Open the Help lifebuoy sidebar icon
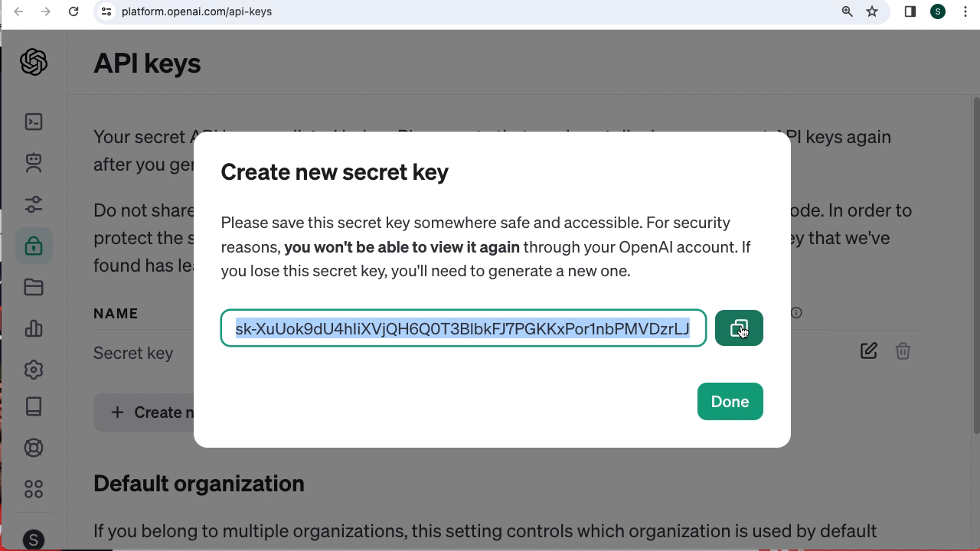The height and width of the screenshot is (551, 980). coord(34,448)
